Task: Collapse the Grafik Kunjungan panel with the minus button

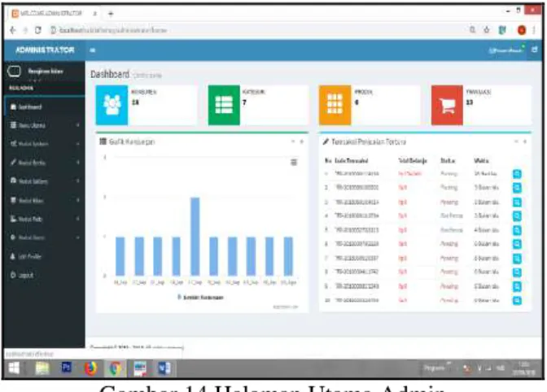Action: 293,142
